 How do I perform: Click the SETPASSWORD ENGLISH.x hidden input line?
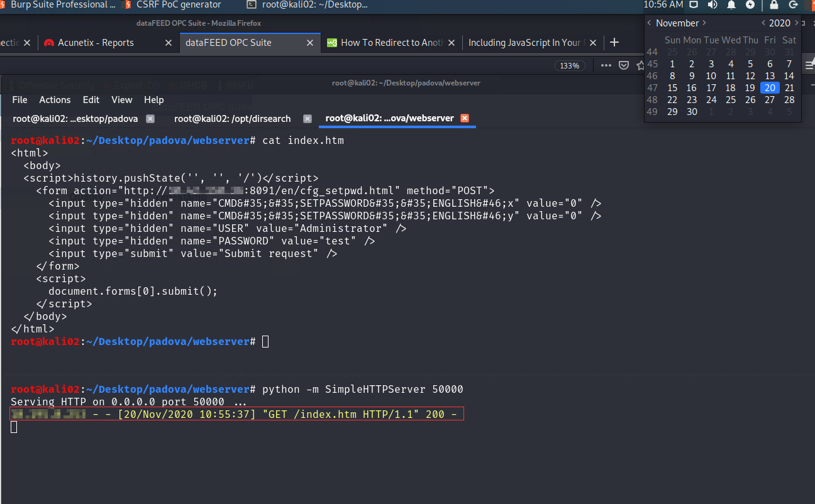point(325,204)
